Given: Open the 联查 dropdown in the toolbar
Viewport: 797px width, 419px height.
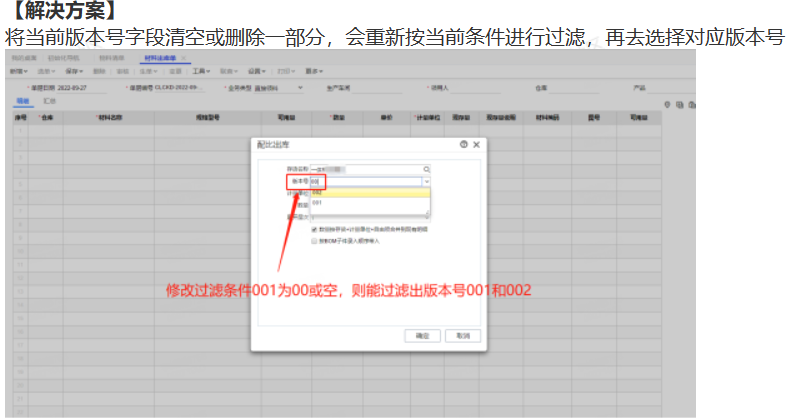Looking at the screenshot, I should coord(229,71).
